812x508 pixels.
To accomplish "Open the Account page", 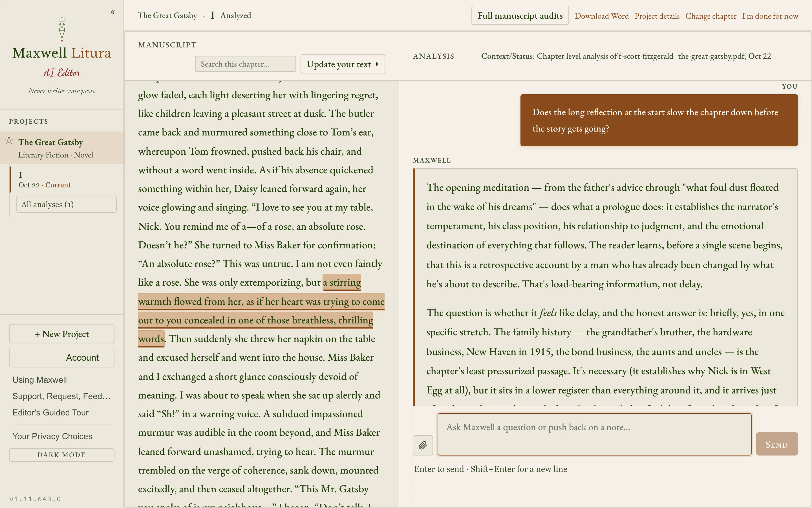I will pyautogui.click(x=62, y=358).
